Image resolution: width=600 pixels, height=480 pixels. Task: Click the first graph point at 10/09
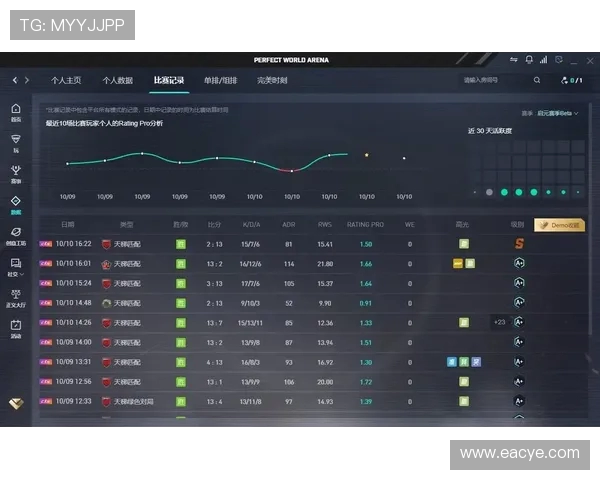pyautogui.click(x=67, y=163)
